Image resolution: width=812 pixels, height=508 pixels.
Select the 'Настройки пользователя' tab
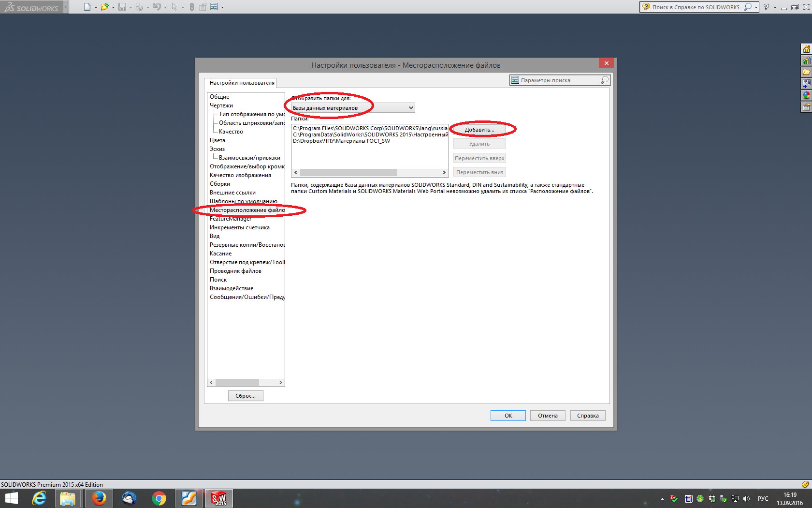click(242, 83)
